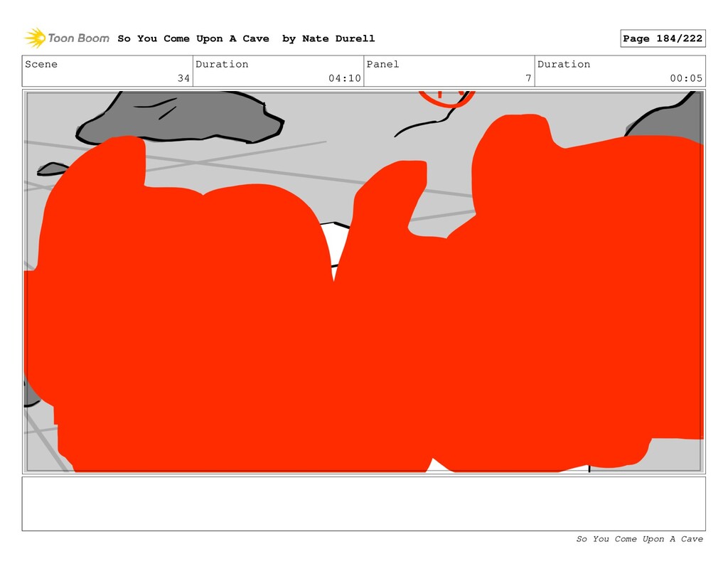Viewport: 728px width, 564px height.
Task: Click the 'Panel' header label
Action: coord(382,64)
